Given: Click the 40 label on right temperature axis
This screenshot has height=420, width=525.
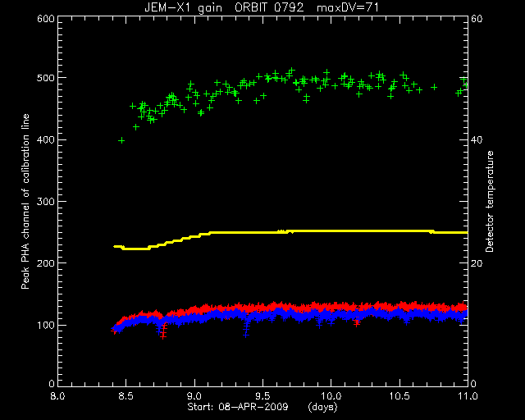Looking at the screenshot, I should (x=477, y=139).
